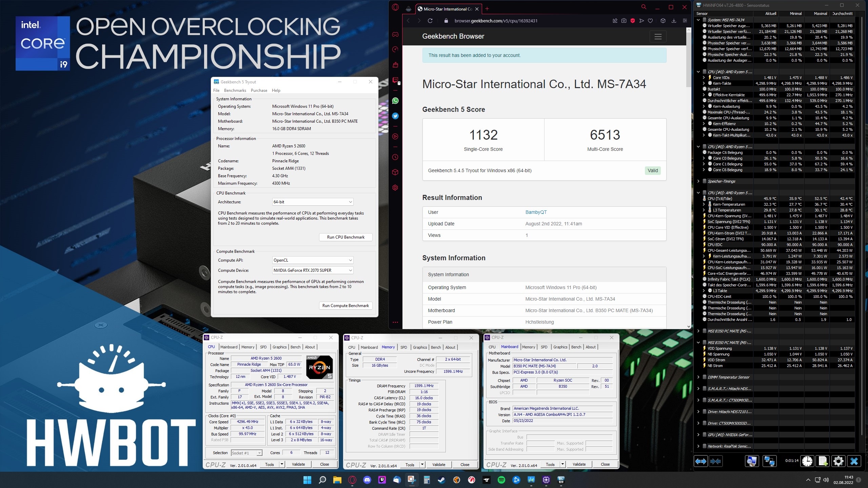Click HWiNFO monitor-with-magnifier summary icon

[x=751, y=461]
